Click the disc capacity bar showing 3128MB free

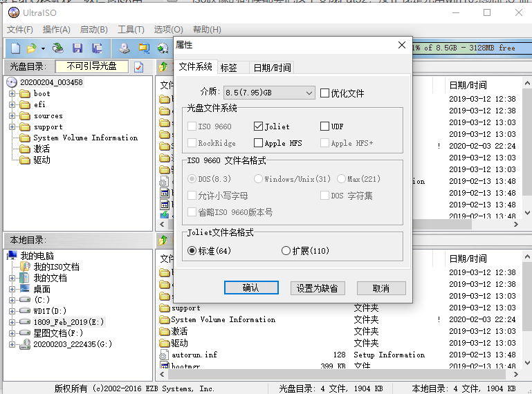coord(472,48)
